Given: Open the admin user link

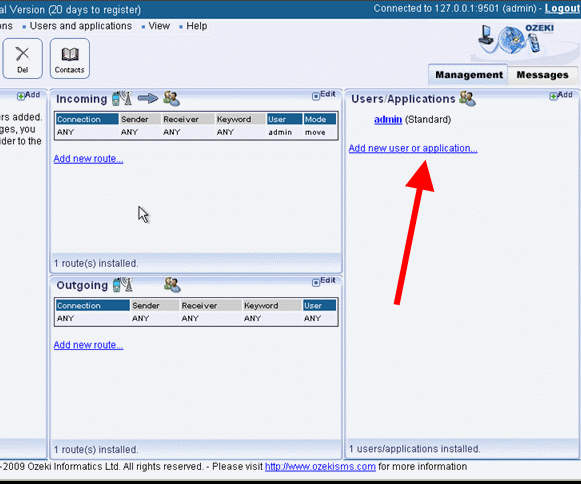Looking at the screenshot, I should [x=388, y=119].
